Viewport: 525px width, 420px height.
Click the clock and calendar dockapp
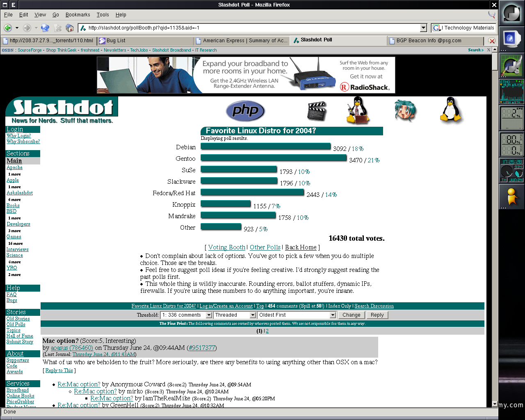pos(511,171)
